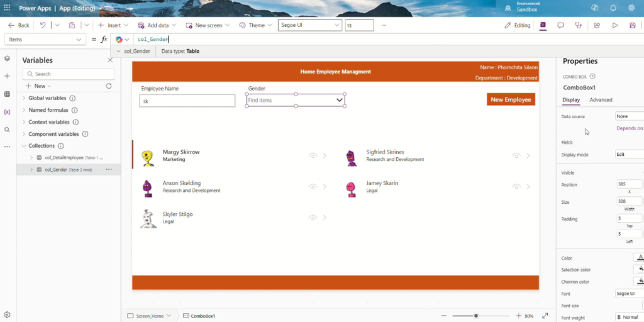
Task: Open the settings gear in the header
Action: (x=631, y=8)
